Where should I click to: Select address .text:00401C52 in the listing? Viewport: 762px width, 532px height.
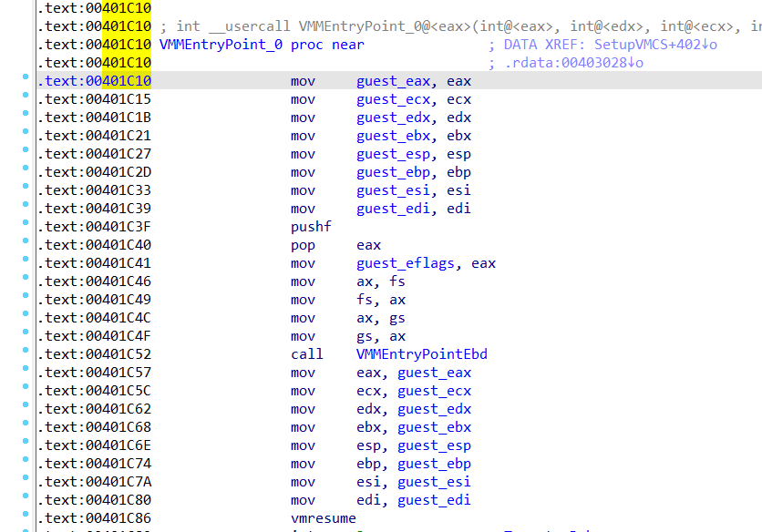point(95,354)
